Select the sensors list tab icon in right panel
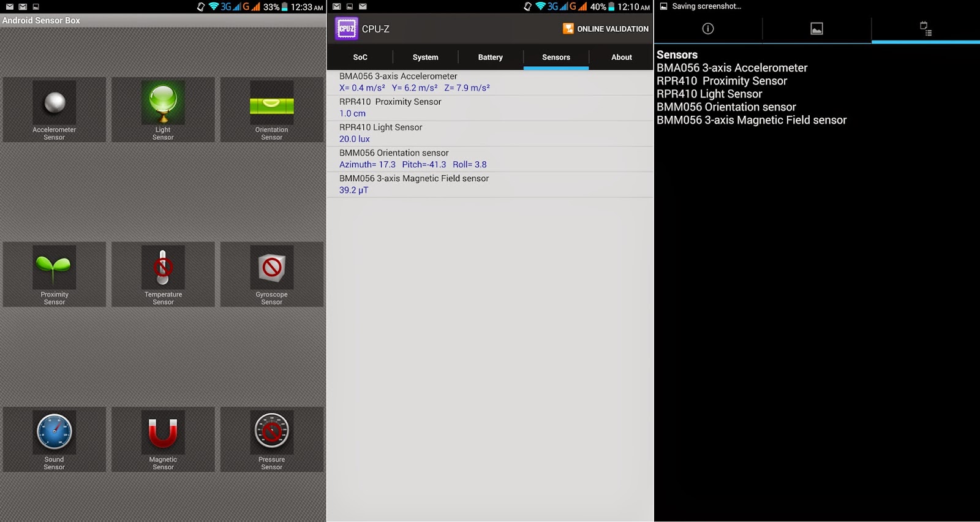The height and width of the screenshot is (522, 980). [925, 28]
